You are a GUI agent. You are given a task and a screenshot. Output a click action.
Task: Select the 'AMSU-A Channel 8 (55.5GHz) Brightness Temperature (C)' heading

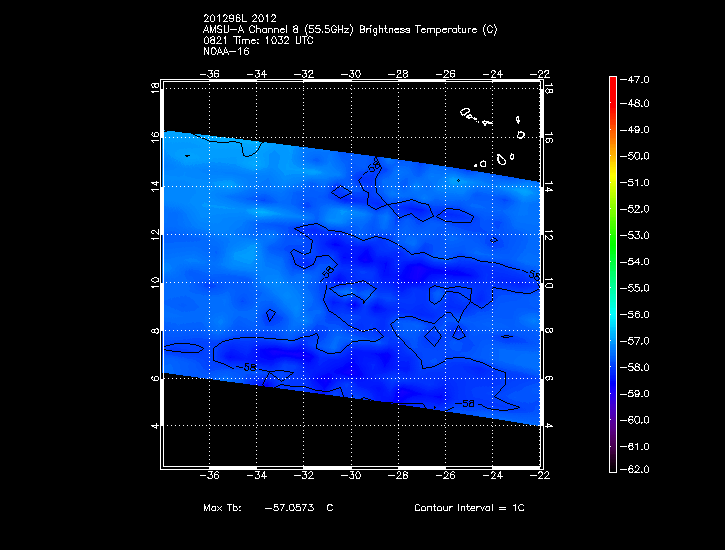point(350,30)
